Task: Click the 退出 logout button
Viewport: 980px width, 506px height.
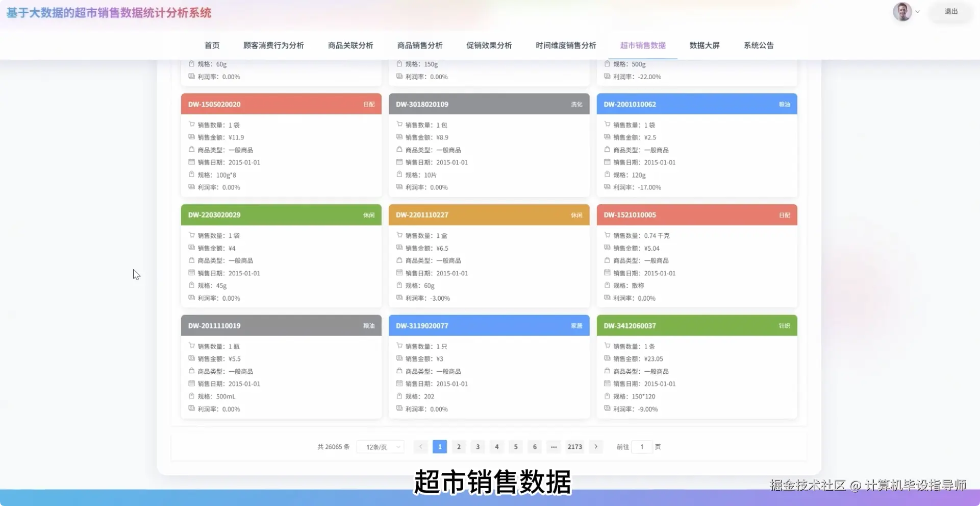Action: (950, 11)
